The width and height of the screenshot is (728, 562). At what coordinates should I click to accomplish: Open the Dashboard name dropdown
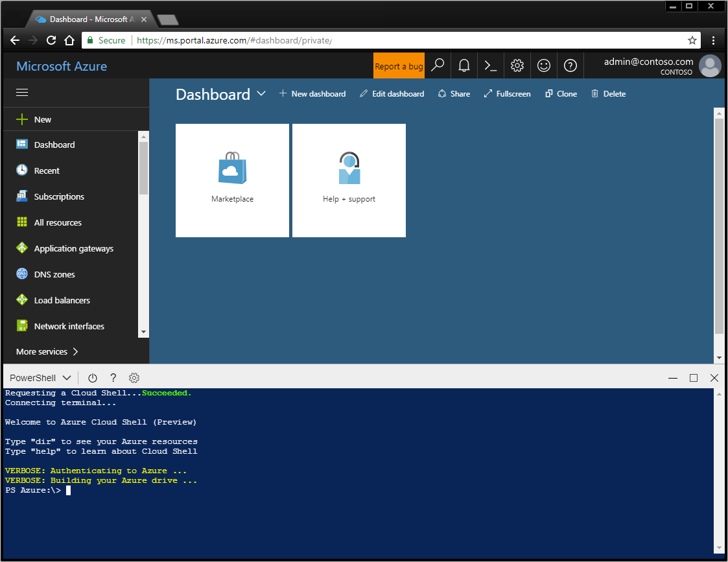[x=261, y=93]
